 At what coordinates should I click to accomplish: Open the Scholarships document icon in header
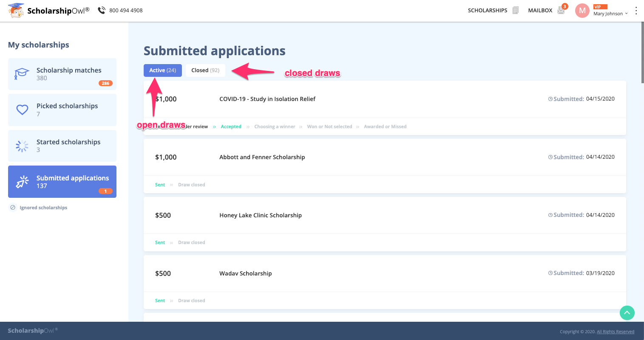(x=516, y=10)
